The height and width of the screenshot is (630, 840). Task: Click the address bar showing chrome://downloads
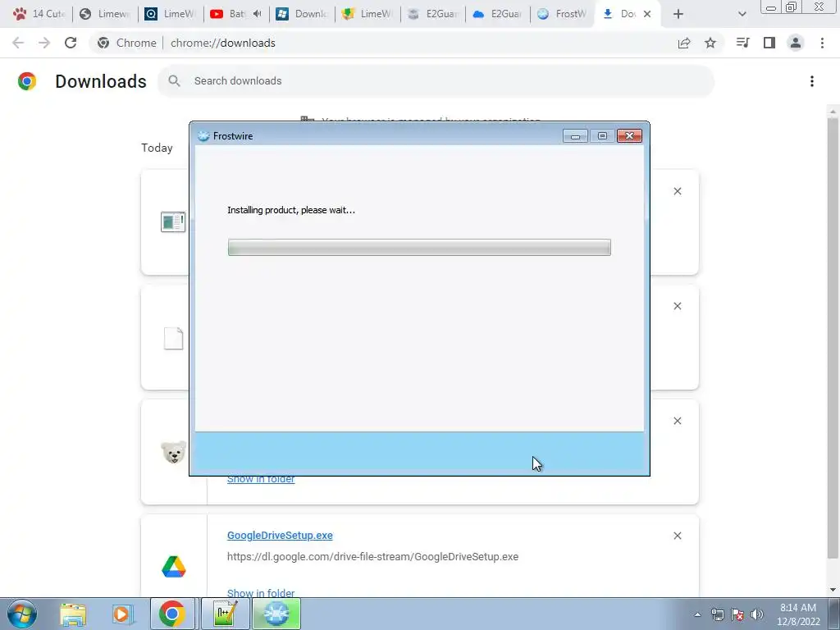(223, 43)
